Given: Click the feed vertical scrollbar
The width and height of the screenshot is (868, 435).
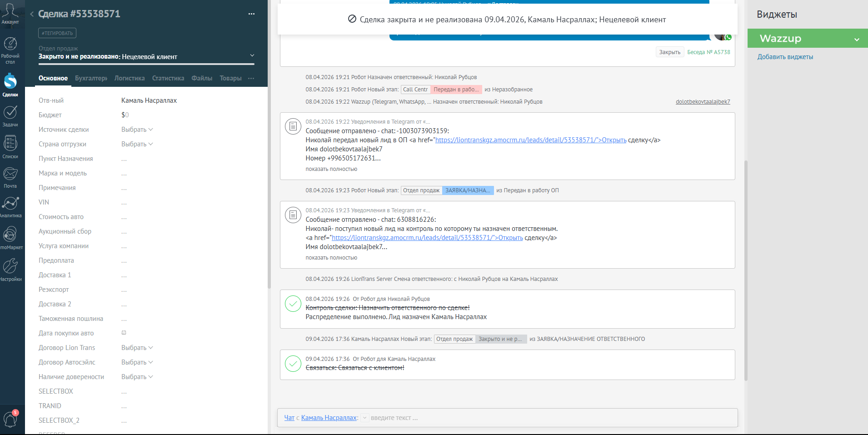Looking at the screenshot, I should tap(746, 270).
